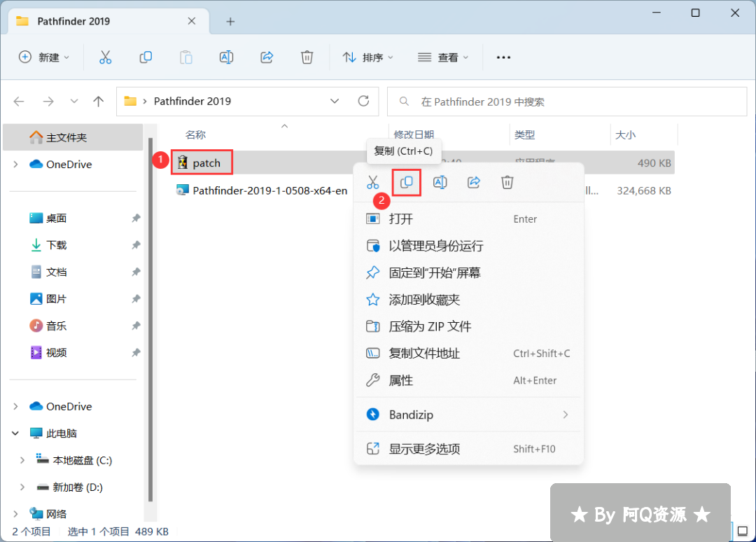Click the Delete icon in the context menu
Image resolution: width=756 pixels, height=542 pixels.
507,182
